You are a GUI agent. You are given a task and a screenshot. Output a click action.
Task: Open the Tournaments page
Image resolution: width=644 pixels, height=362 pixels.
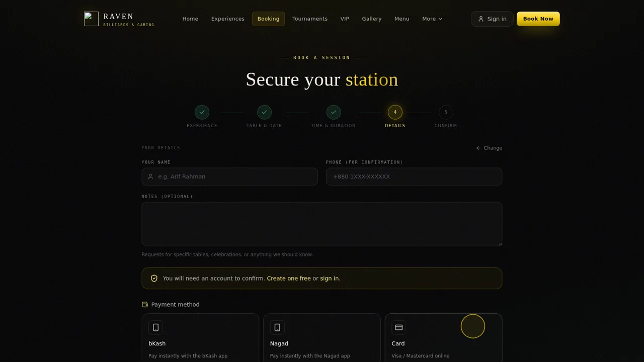(x=310, y=19)
